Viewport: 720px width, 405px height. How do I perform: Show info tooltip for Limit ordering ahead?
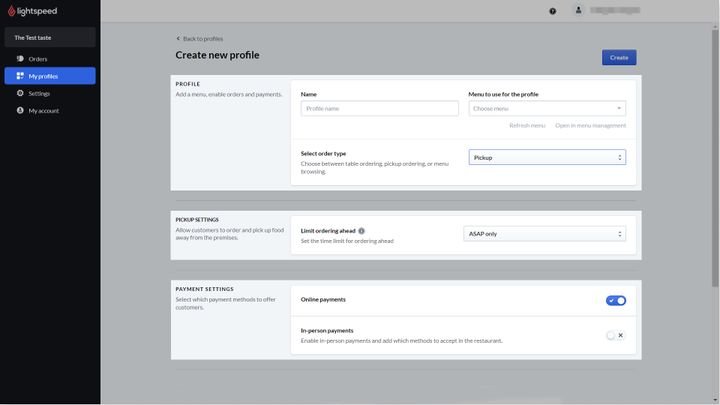click(x=361, y=231)
